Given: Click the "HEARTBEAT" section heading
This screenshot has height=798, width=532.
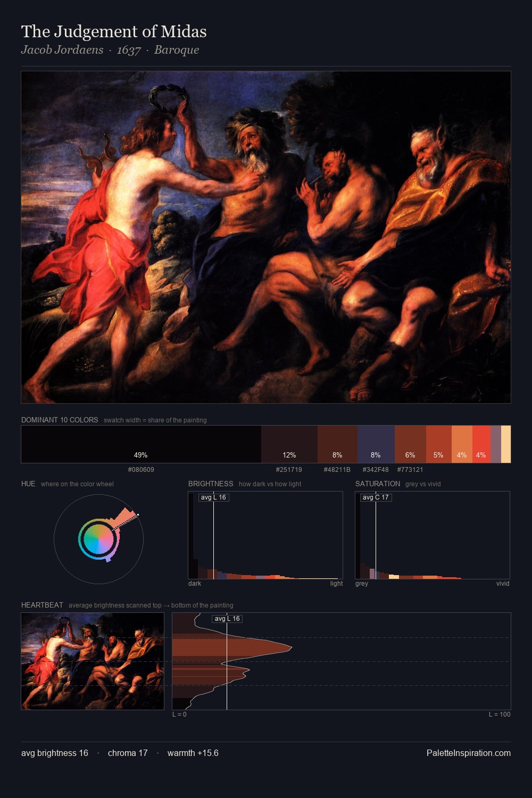Looking at the screenshot, I should [42, 605].
